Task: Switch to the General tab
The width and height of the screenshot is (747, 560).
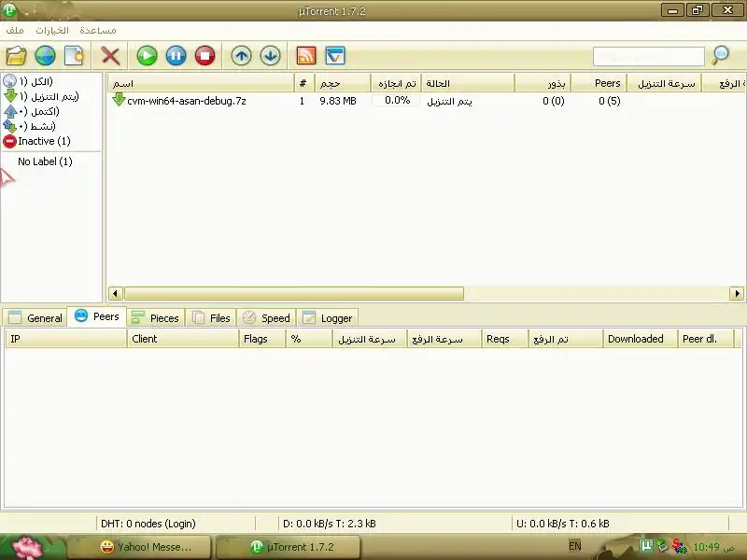Action: 35,317
